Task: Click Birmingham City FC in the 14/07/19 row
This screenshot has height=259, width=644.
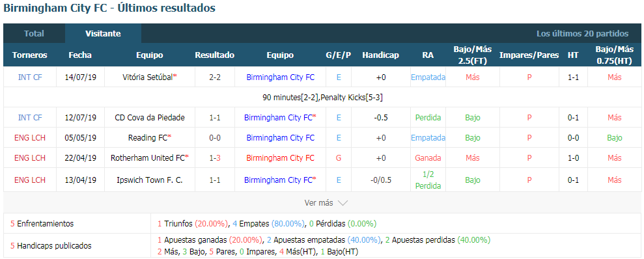Action: pos(281,77)
